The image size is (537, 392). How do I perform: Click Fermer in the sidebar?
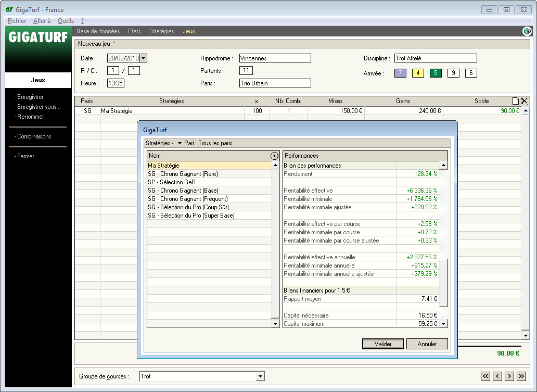pyautogui.click(x=24, y=156)
